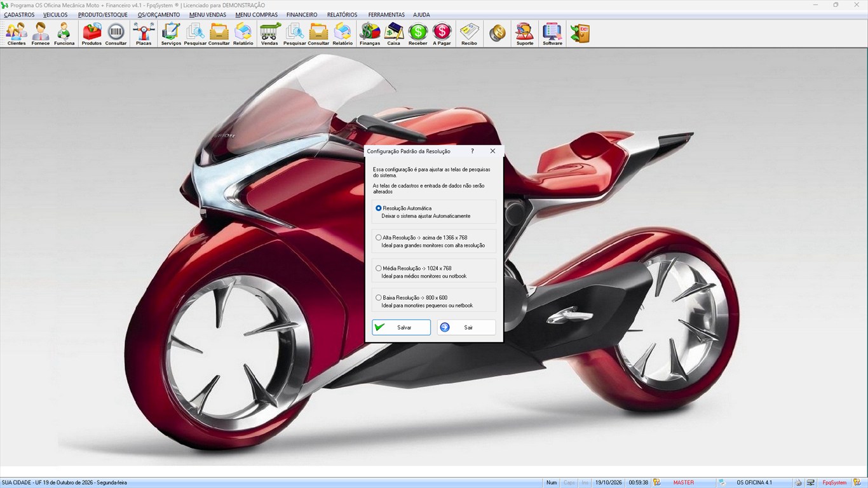Click the Sair button in the dialog
Viewport: 868px width, 488px height.
[466, 327]
